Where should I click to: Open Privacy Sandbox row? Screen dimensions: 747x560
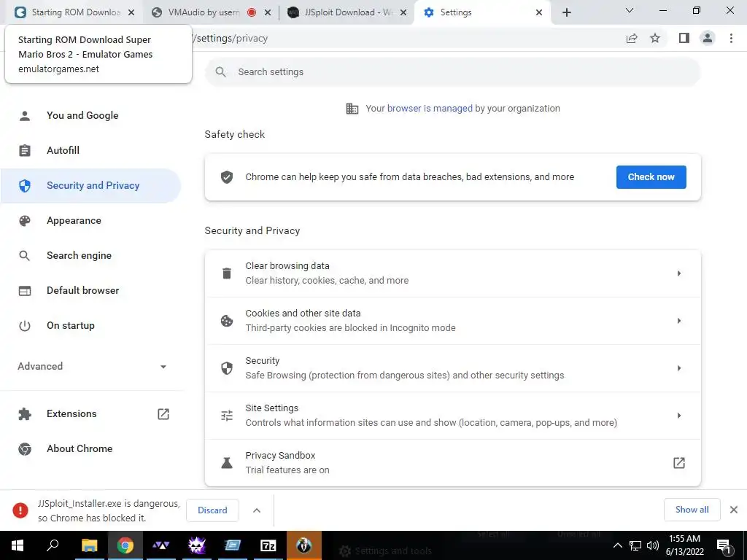coord(452,463)
